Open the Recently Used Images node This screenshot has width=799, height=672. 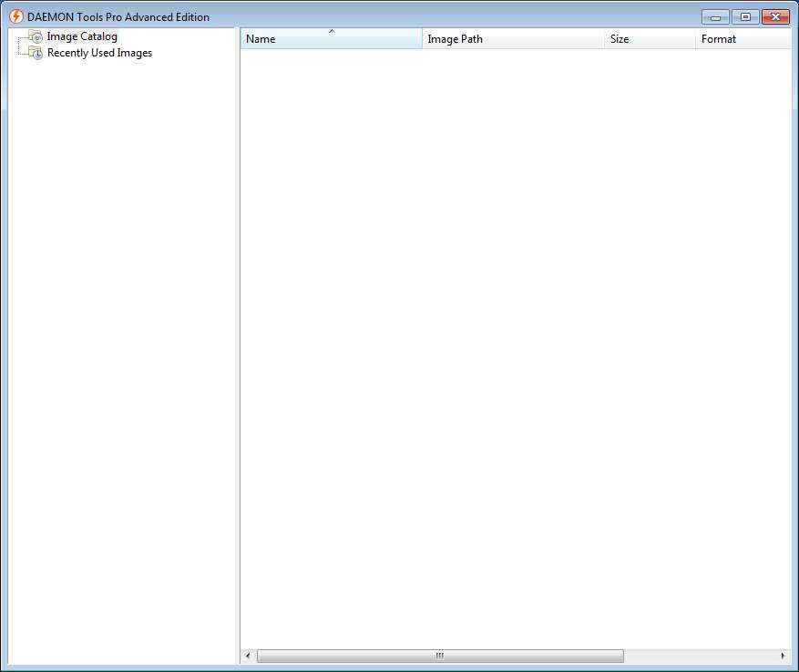pyautogui.click(x=99, y=53)
